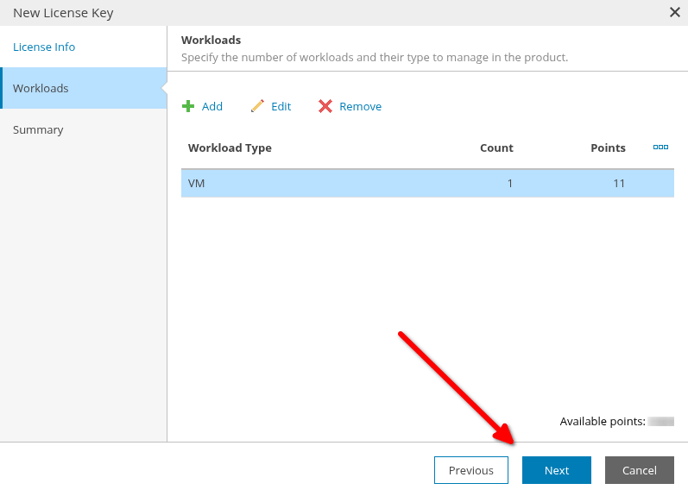
Task: Select the VM workload row
Action: pos(427,183)
